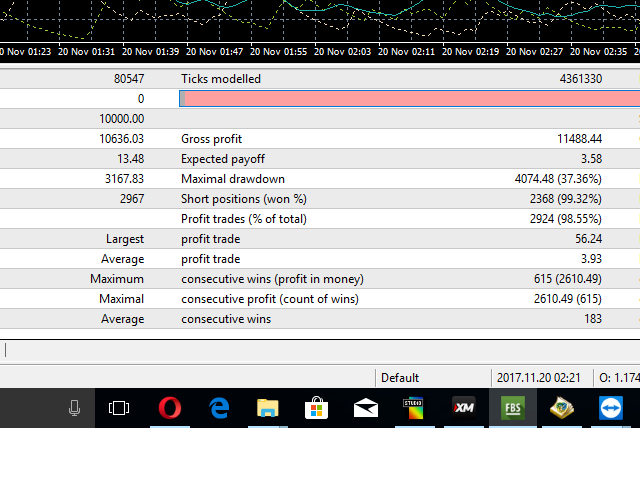This screenshot has height=480, width=640.
Task: Switch to the XM terminal taskbar icon
Action: coord(464,407)
